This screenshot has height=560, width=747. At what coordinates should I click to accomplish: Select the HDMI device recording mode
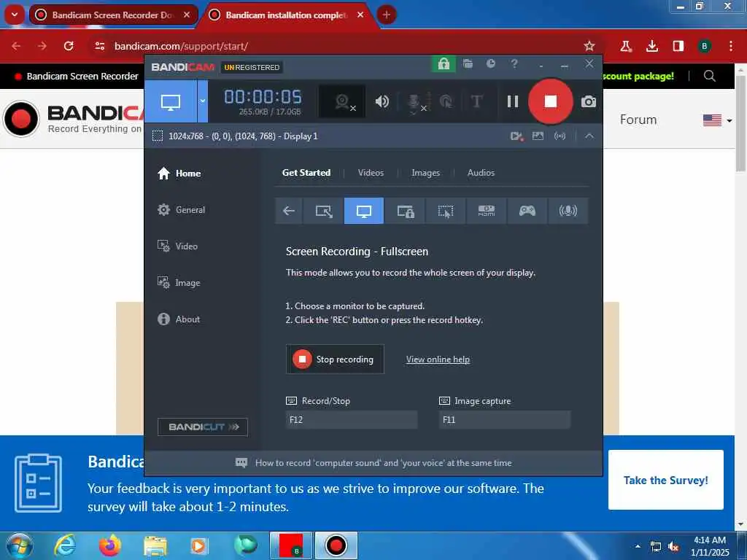[487, 211]
